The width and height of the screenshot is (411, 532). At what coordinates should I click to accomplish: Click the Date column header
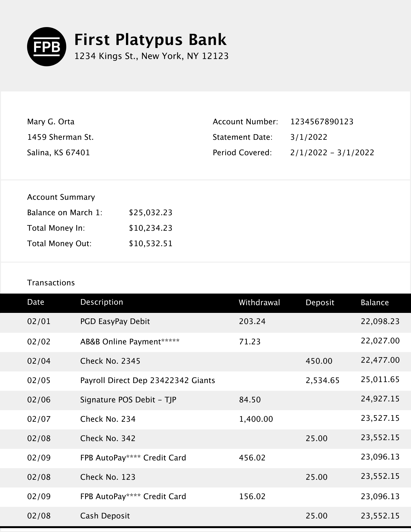tap(36, 302)
